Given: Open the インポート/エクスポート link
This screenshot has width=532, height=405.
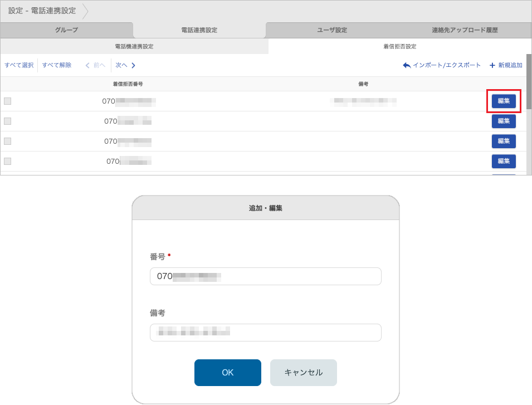Looking at the screenshot, I should 447,65.
